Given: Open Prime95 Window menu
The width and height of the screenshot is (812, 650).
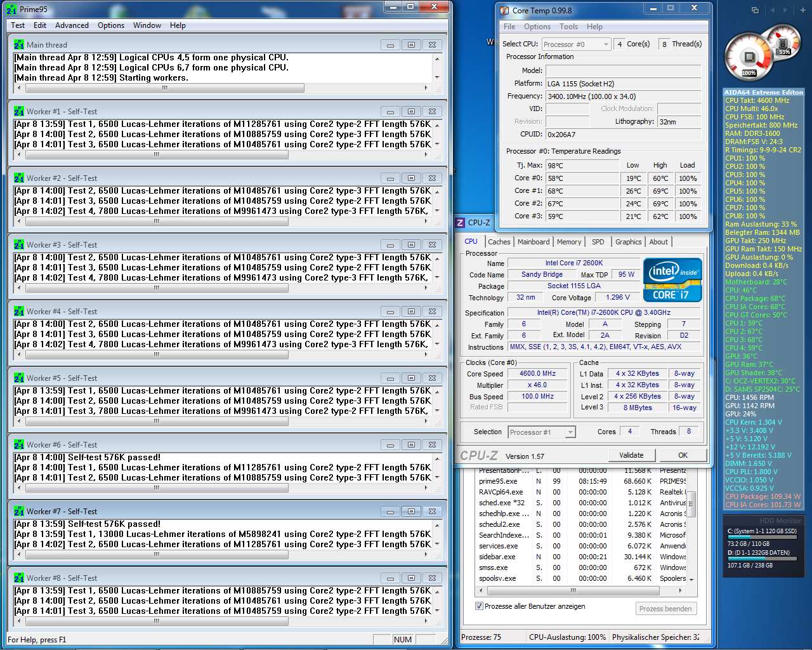Looking at the screenshot, I should click(147, 25).
